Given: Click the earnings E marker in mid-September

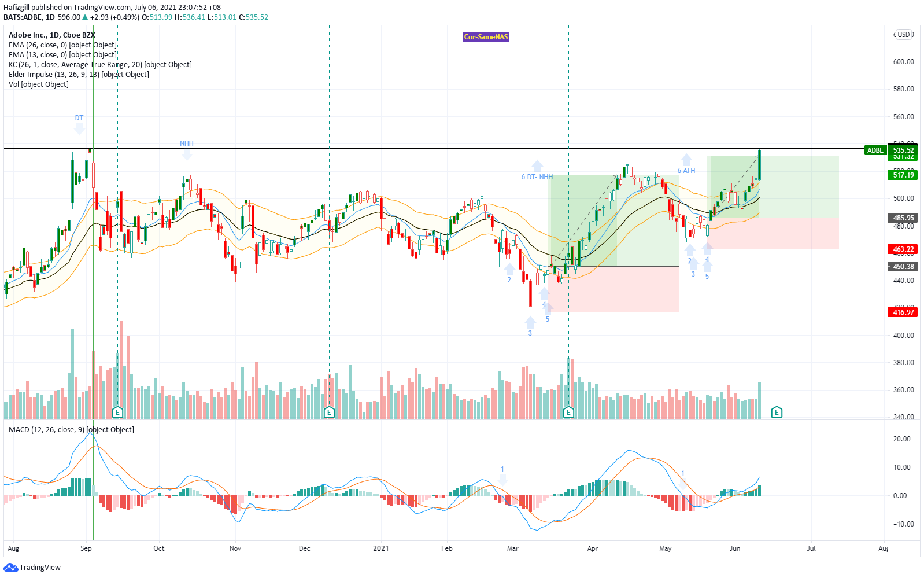Looking at the screenshot, I should tap(117, 412).
